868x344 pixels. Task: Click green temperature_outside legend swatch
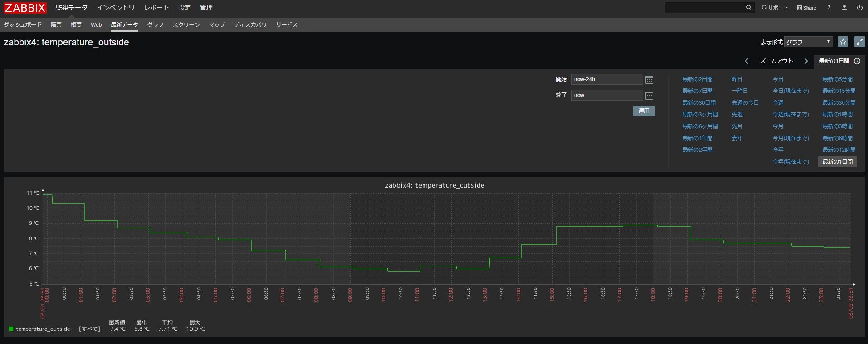[11, 329]
